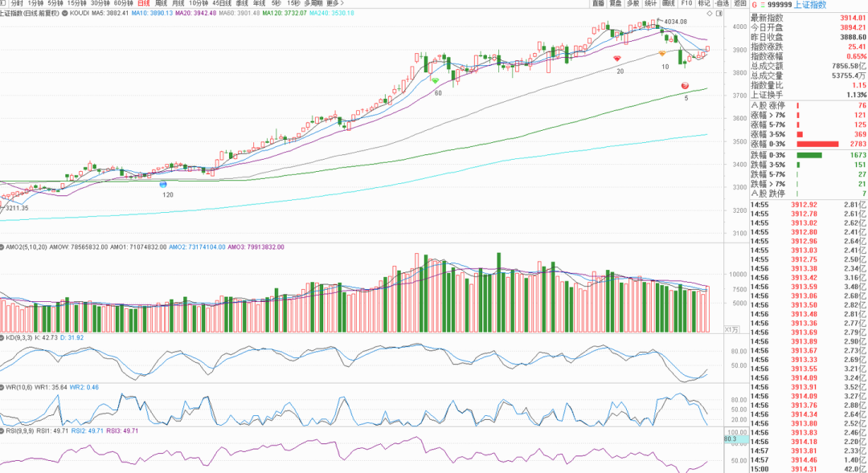Click the orange 10 diamond marker
The width and height of the screenshot is (868, 473).
662,54
